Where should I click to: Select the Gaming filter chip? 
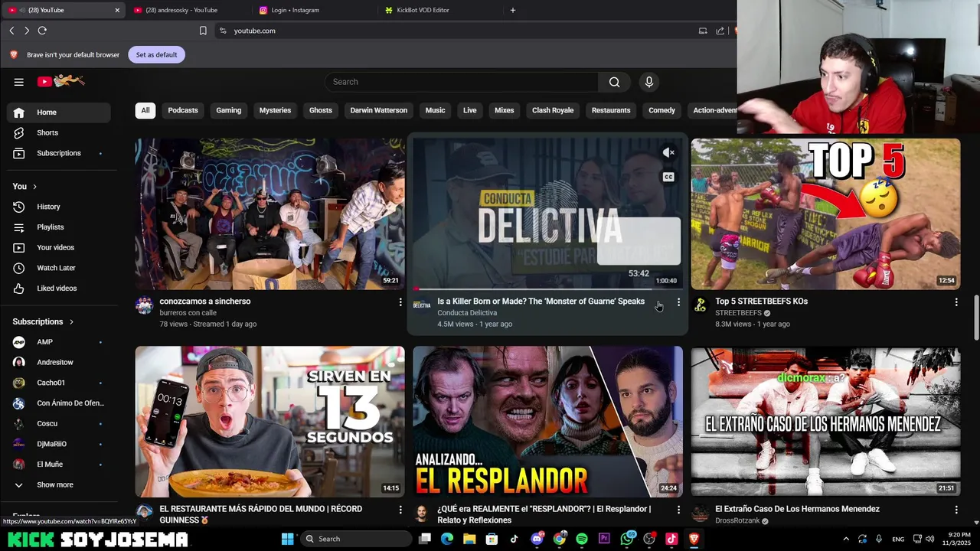coord(228,110)
